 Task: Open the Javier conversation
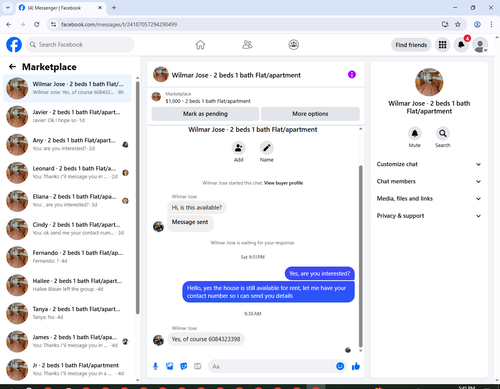point(68,116)
